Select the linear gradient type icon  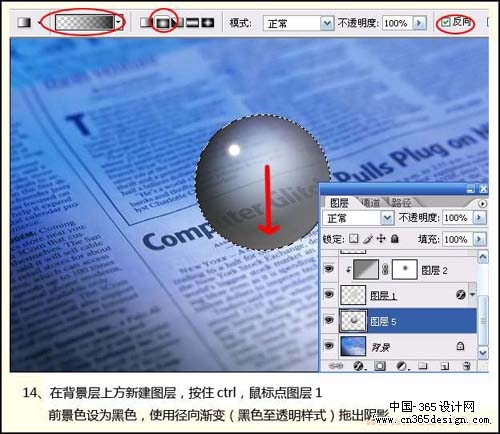146,22
